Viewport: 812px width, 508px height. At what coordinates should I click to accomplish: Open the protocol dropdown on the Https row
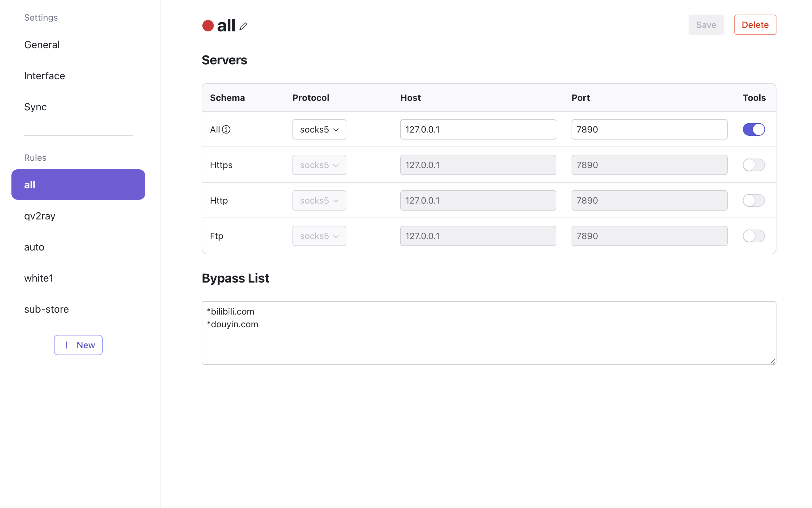click(319, 165)
